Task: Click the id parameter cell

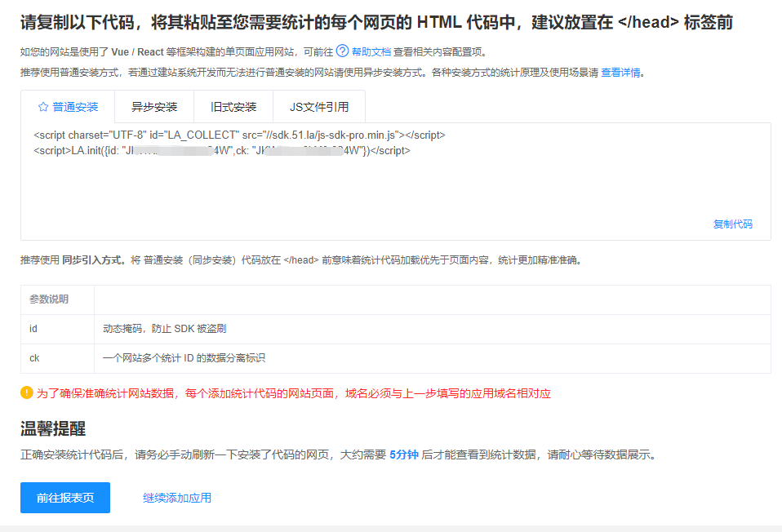Action: (x=57, y=329)
